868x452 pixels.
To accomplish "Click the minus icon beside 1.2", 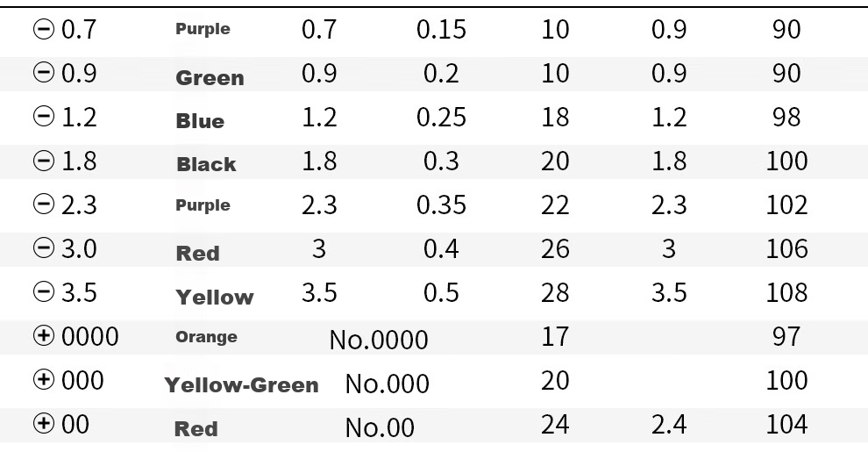I will point(44,117).
